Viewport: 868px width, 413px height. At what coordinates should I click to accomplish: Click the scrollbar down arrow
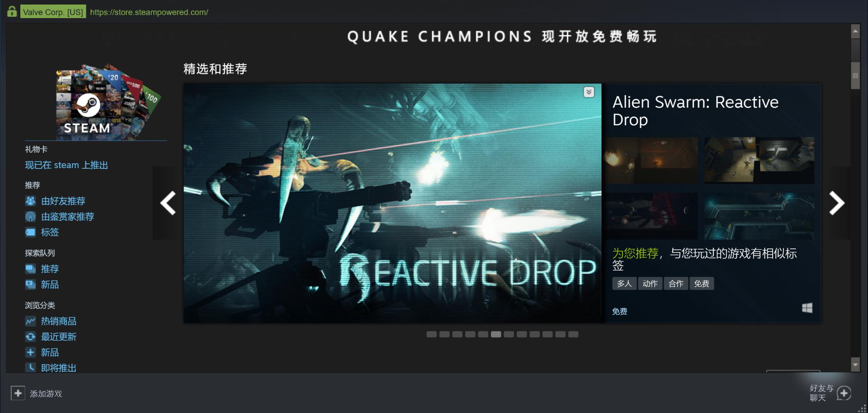coord(855,365)
